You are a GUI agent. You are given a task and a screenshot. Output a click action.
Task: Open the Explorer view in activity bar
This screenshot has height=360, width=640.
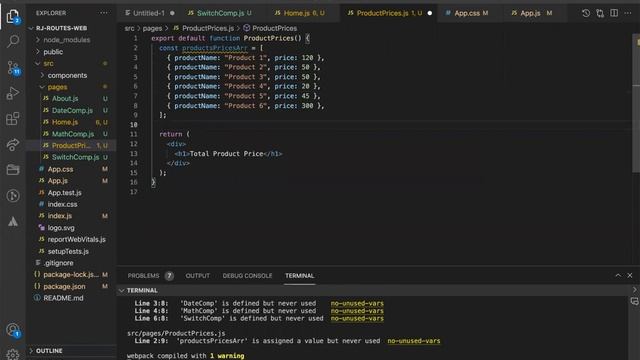pyautogui.click(x=13, y=16)
